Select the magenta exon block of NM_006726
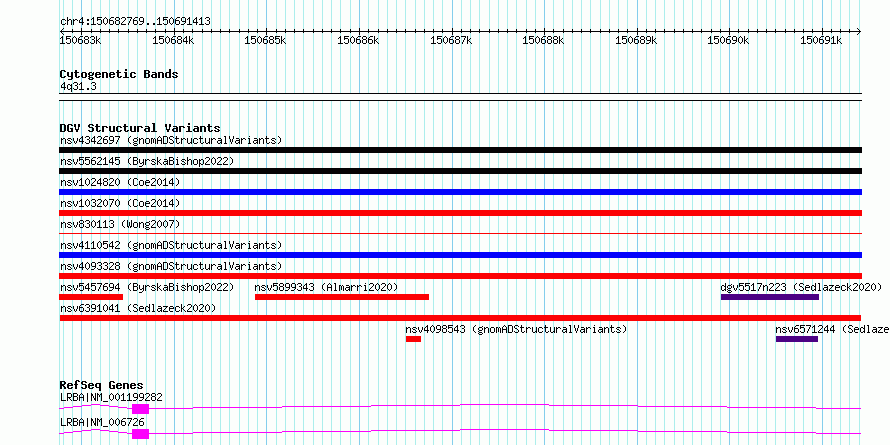This screenshot has width=890, height=445. point(140,434)
